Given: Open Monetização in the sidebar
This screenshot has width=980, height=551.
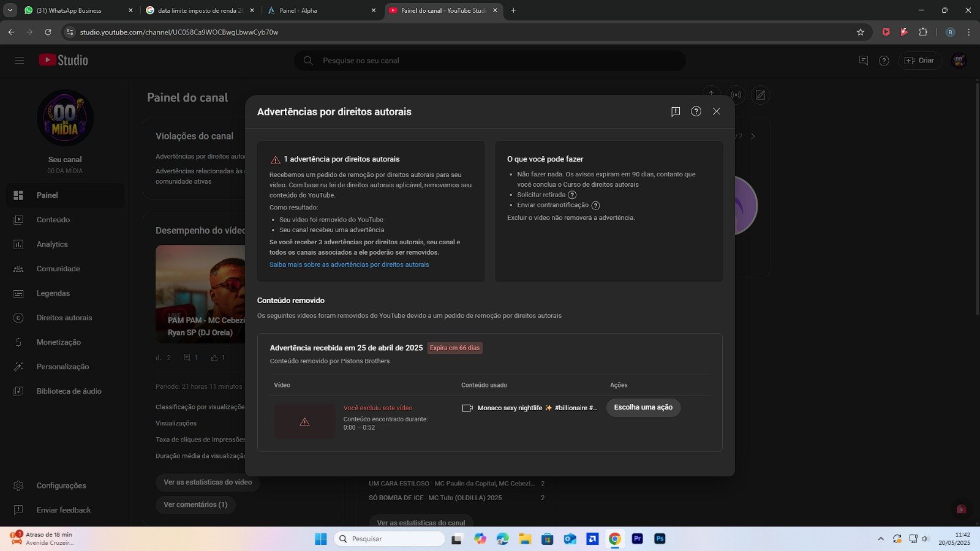Looking at the screenshot, I should [x=65, y=342].
